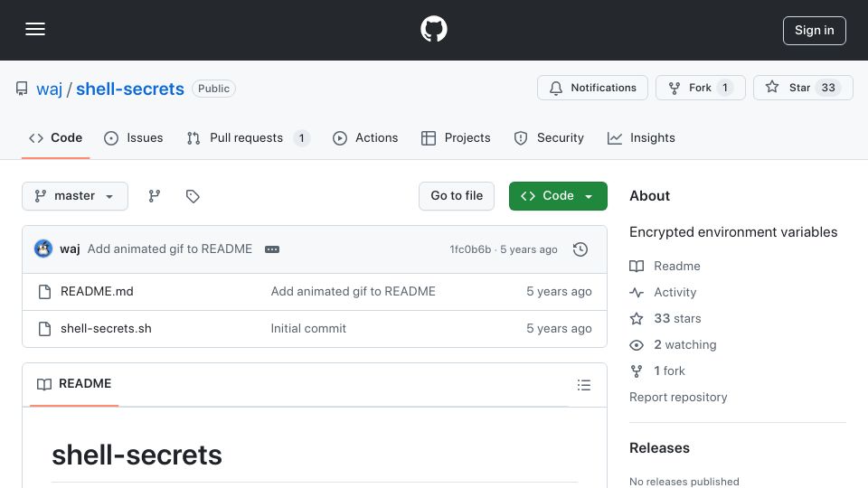Open commit hash 1fc0b6b
868x488 pixels.
pyautogui.click(x=470, y=249)
